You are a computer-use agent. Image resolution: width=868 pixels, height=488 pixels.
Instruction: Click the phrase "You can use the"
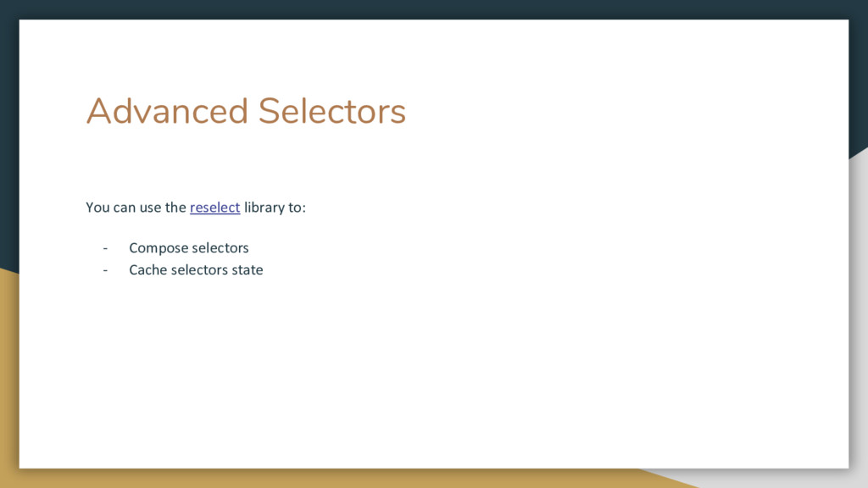(x=136, y=207)
